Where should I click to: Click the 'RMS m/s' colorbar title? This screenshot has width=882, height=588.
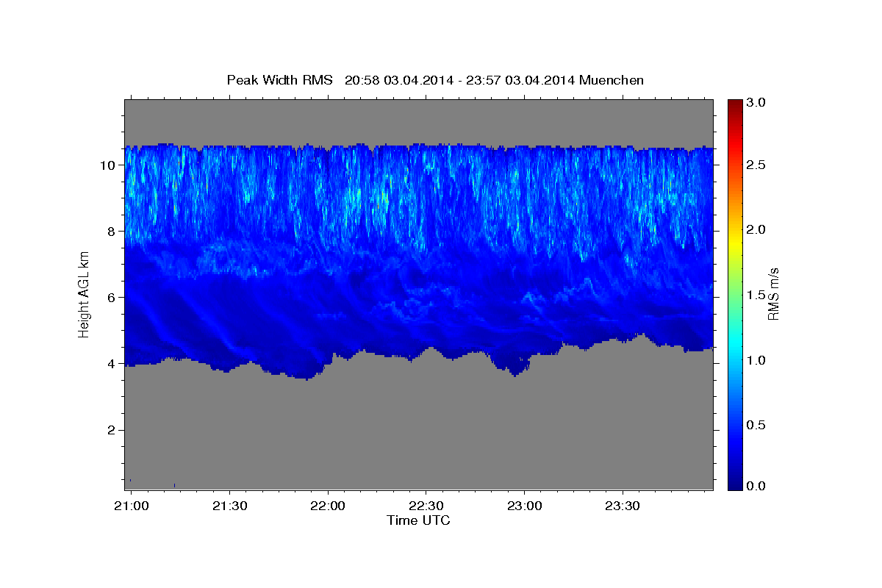773,294
